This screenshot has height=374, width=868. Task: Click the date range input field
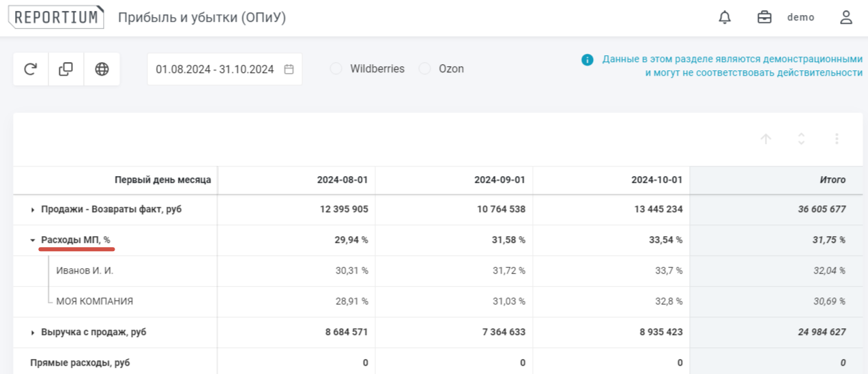pos(214,69)
